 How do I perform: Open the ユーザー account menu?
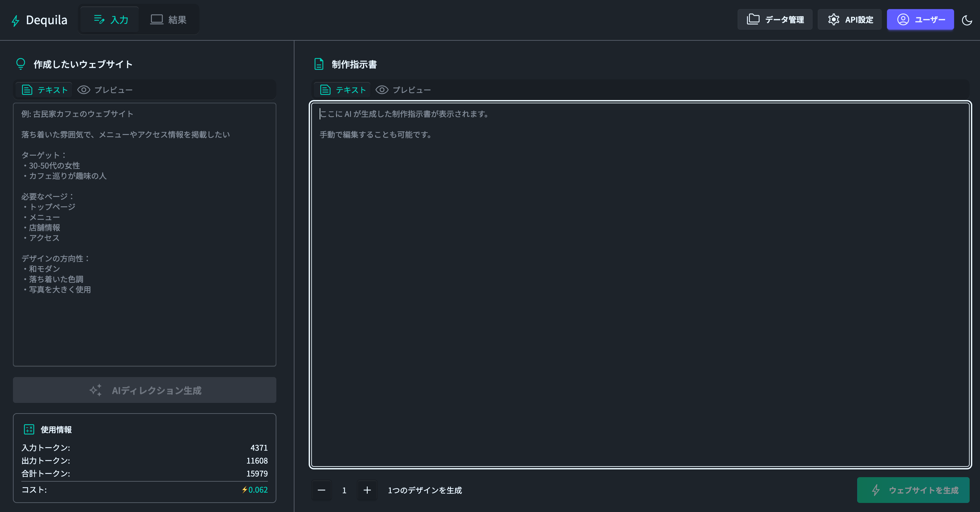pyautogui.click(x=920, y=20)
